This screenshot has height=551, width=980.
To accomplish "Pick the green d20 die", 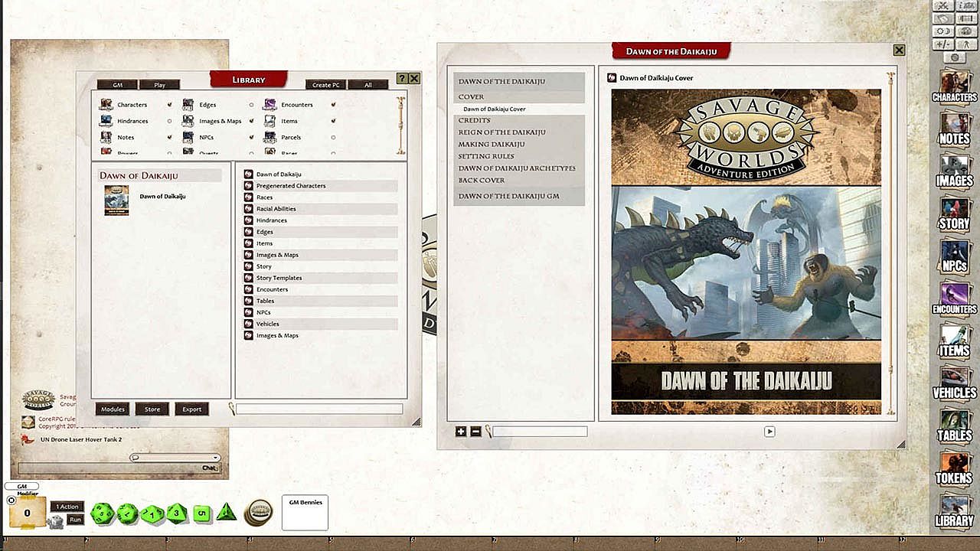I will coord(102,513).
